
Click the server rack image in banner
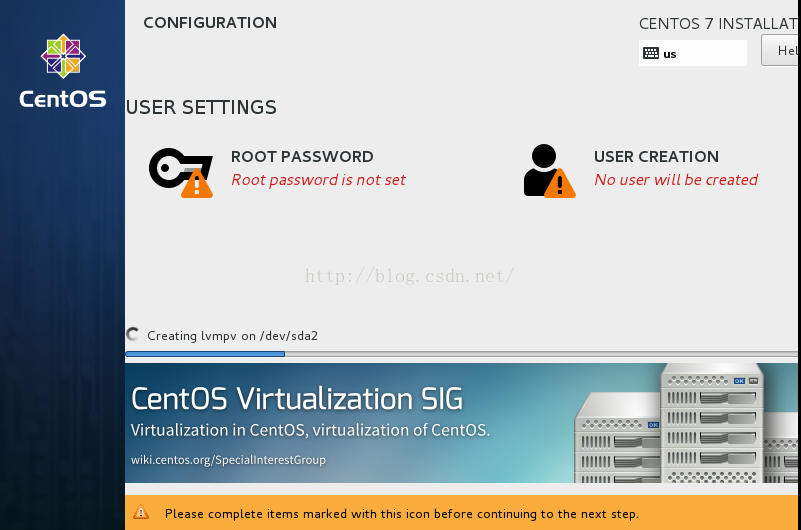pos(686,423)
